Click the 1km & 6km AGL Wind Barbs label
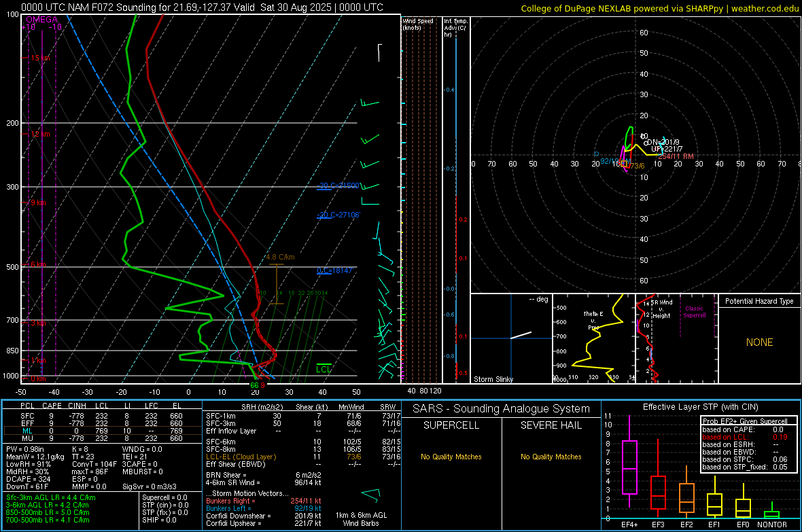This screenshot has height=532, width=802. (361, 519)
